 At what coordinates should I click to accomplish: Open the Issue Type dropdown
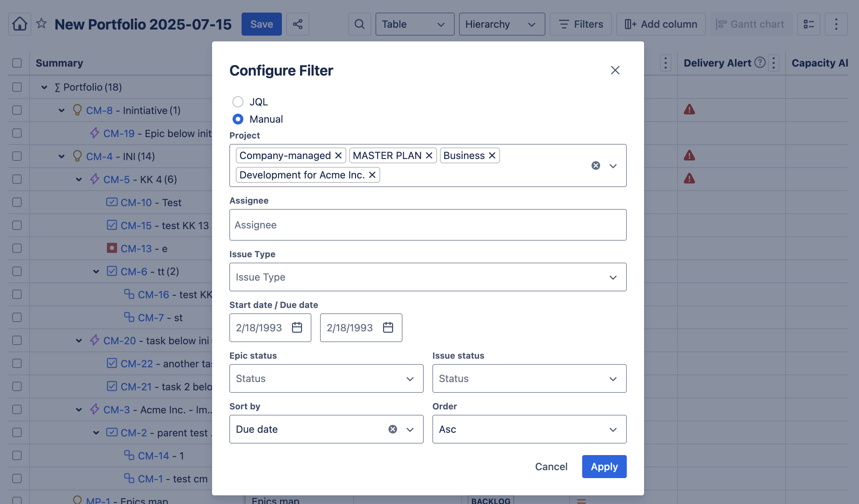428,277
